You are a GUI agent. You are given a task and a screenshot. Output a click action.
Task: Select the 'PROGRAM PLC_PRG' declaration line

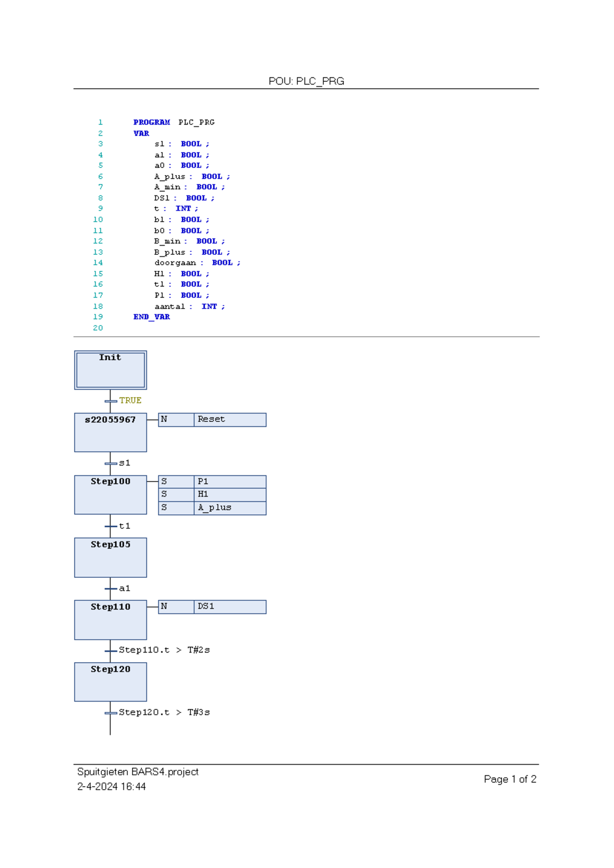174,122
